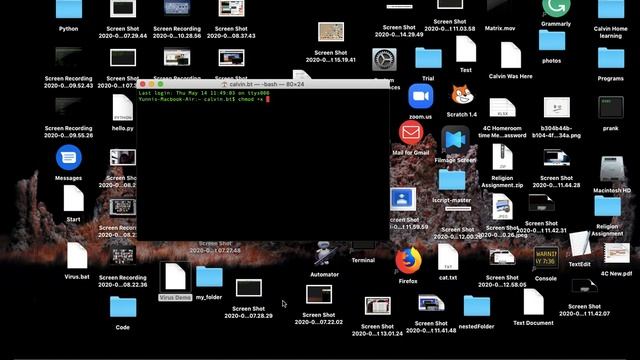Open the System Preferences gear icon
The image size is (640, 360).
(384, 60)
